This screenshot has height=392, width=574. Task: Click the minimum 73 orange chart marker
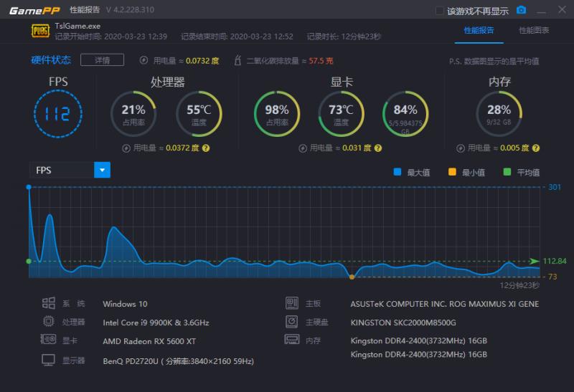point(352,277)
